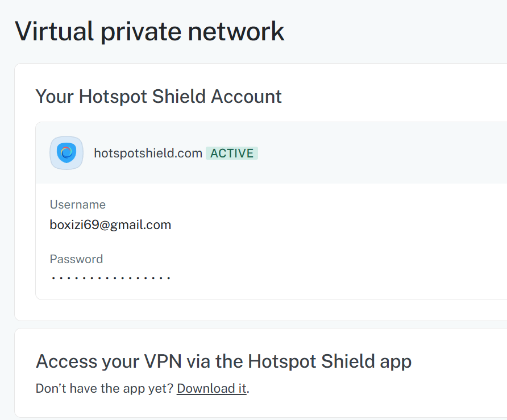Select the ACTIVE status badge
Image resolution: width=507 pixels, height=420 pixels.
(x=232, y=153)
